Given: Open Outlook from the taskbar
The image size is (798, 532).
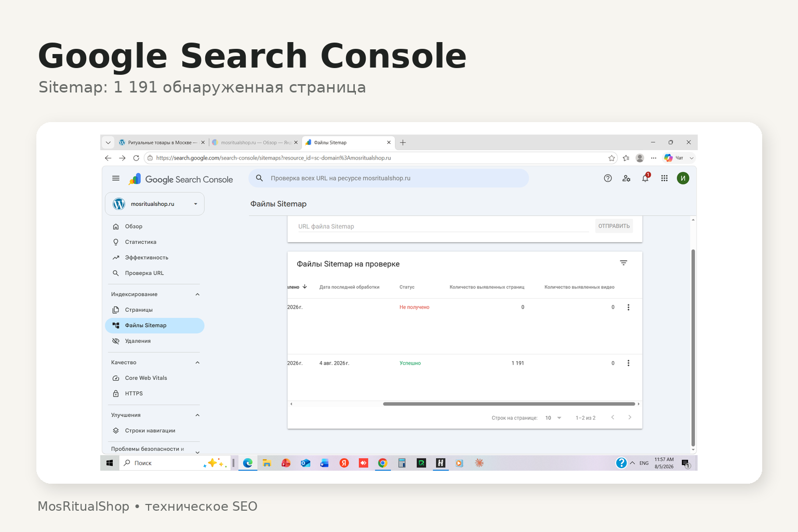Looking at the screenshot, I should pos(305,463).
